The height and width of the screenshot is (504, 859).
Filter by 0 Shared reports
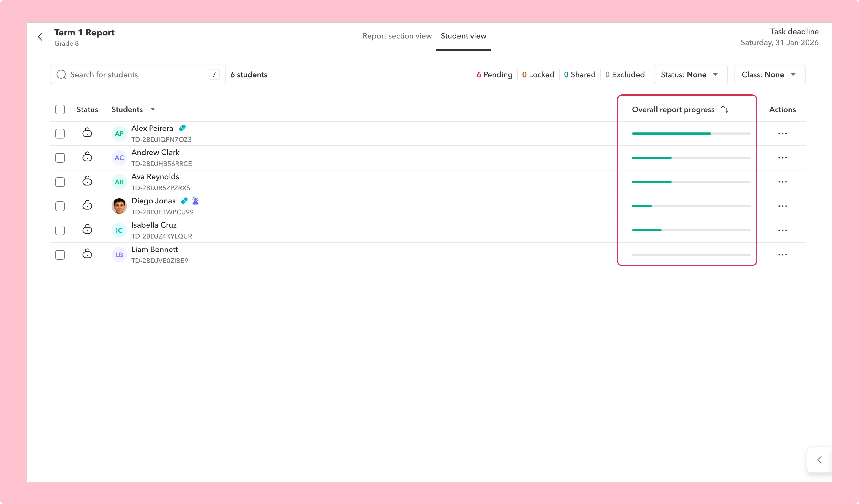[580, 75]
